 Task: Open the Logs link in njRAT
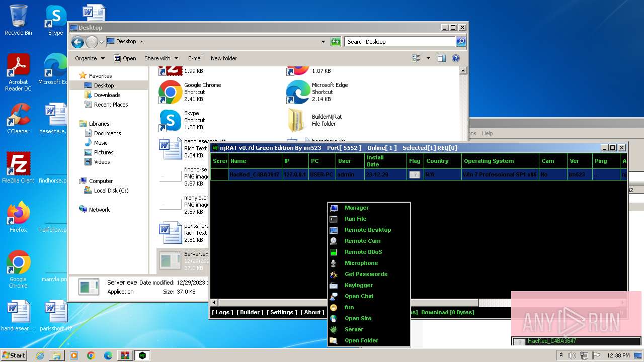click(x=222, y=312)
